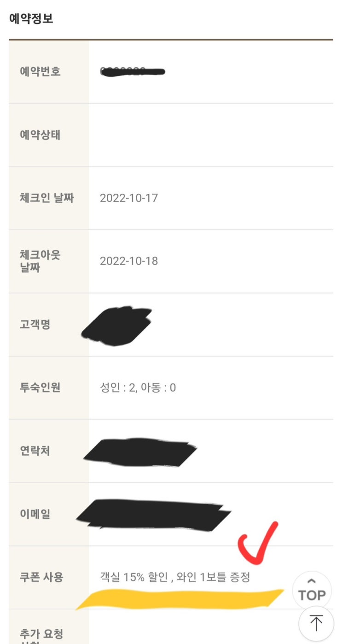
Task: Select the 쿠폰 사용 label
Action: pos(41,577)
